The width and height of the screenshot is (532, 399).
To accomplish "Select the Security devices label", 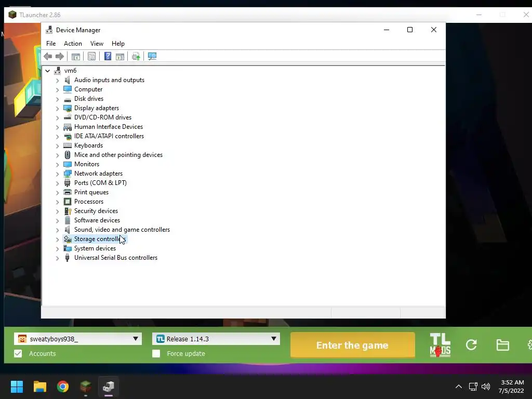I will [96, 211].
